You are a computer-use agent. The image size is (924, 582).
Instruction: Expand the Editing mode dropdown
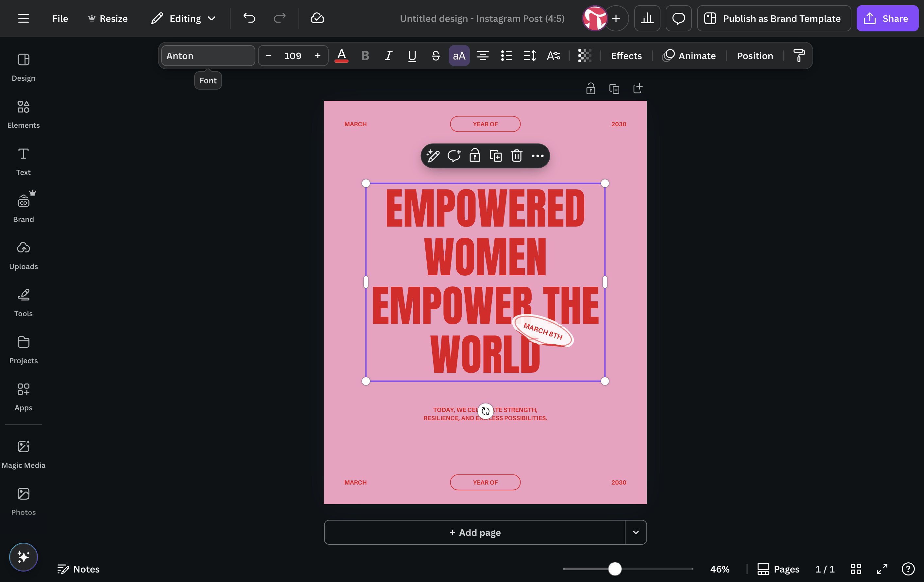coord(183,18)
